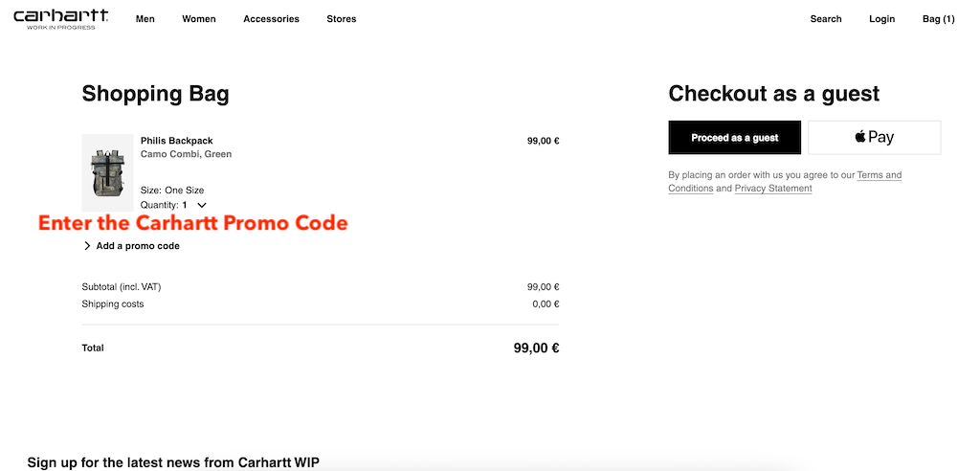
Task: Go to the Stores page
Action: click(x=342, y=19)
